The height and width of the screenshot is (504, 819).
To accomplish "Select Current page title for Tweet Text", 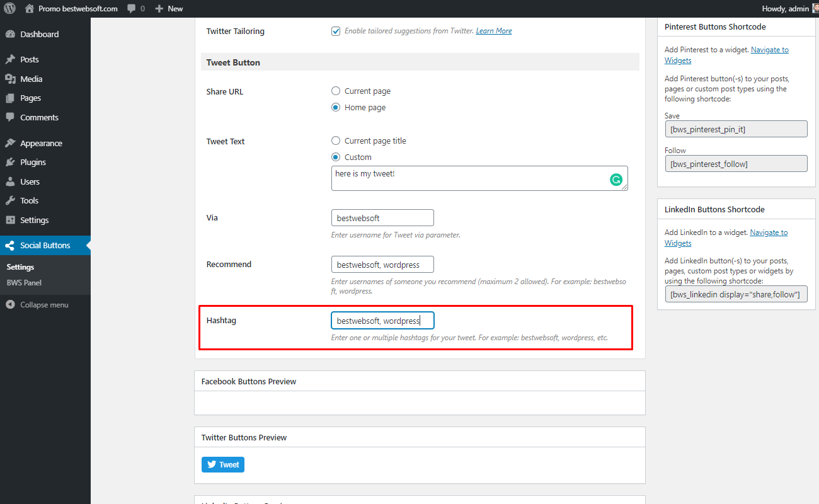I will 336,140.
